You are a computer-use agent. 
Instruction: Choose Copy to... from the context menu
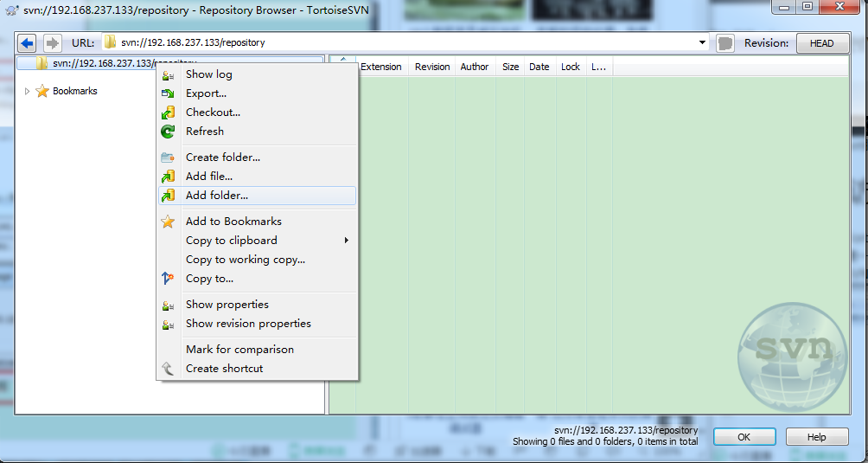(258, 278)
